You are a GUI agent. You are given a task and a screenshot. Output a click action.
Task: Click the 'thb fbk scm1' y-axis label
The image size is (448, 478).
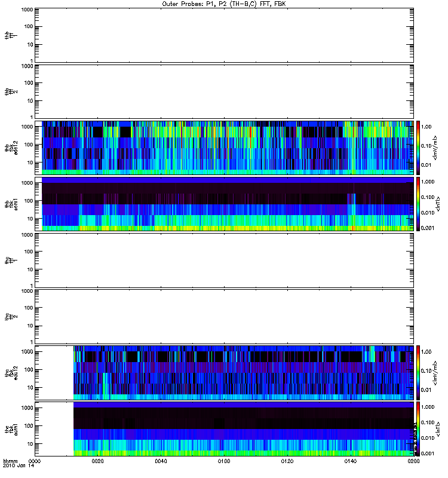(x=11, y=204)
